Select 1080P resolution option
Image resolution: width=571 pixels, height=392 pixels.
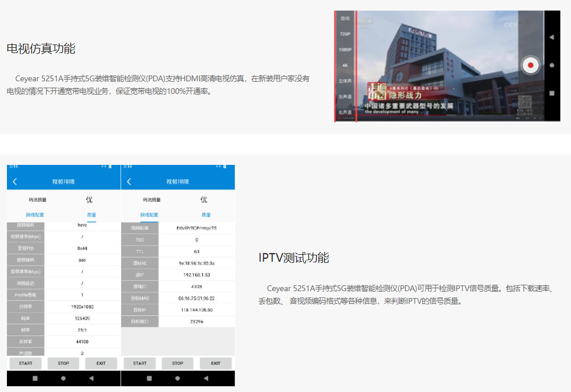pyautogui.click(x=345, y=50)
